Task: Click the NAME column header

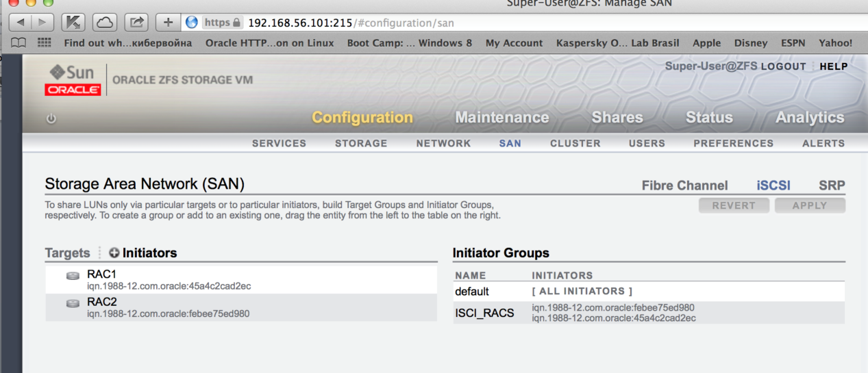Action: point(470,275)
